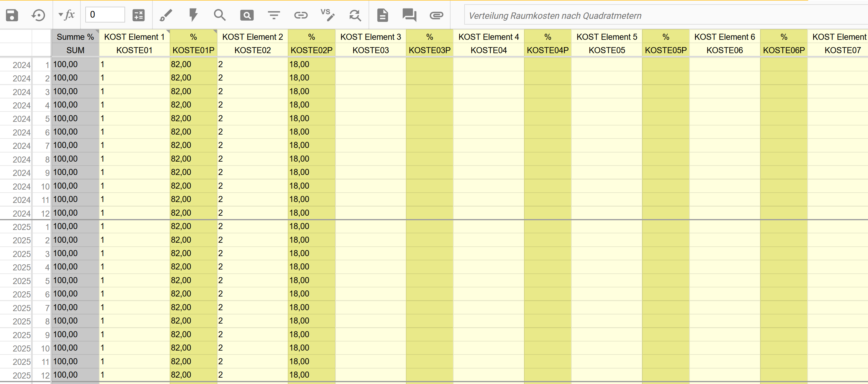868x384 pixels.
Task: Select the Summe % column header
Action: click(75, 37)
